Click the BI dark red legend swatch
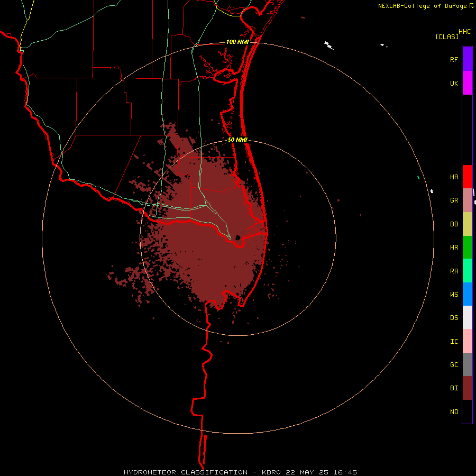This screenshot has width=476, height=476. pyautogui.click(x=467, y=388)
